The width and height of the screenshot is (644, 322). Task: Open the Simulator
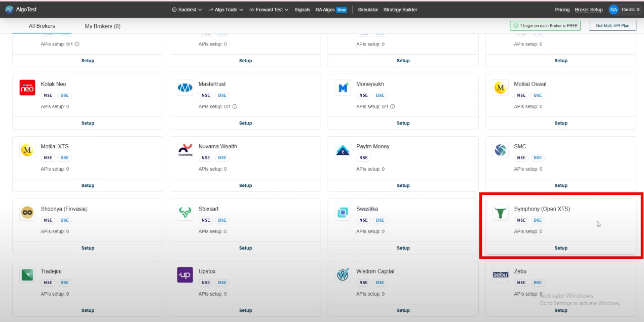pos(368,10)
